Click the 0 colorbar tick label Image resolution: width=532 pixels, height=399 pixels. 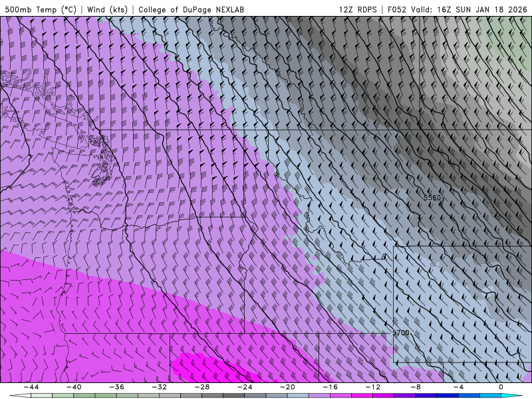[501, 387]
